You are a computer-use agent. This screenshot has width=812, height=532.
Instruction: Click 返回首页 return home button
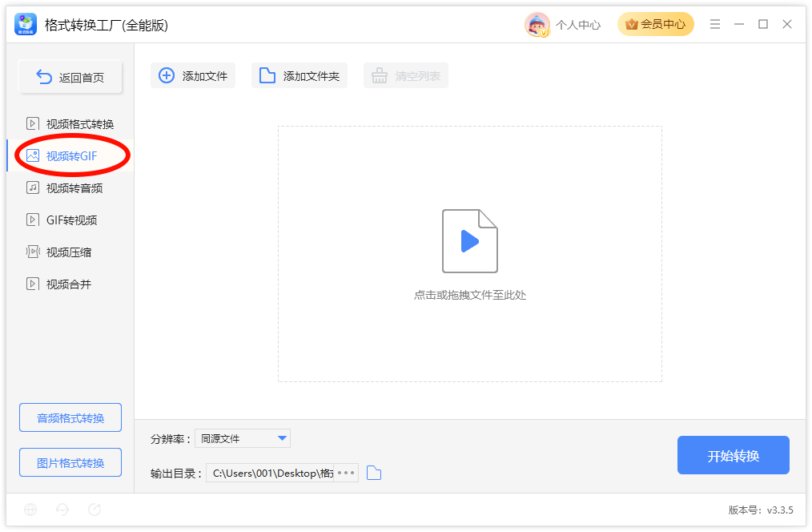click(70, 77)
